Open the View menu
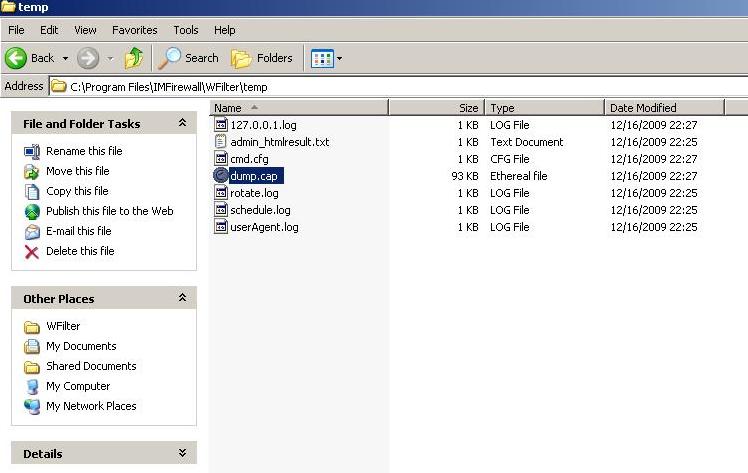 (x=85, y=30)
